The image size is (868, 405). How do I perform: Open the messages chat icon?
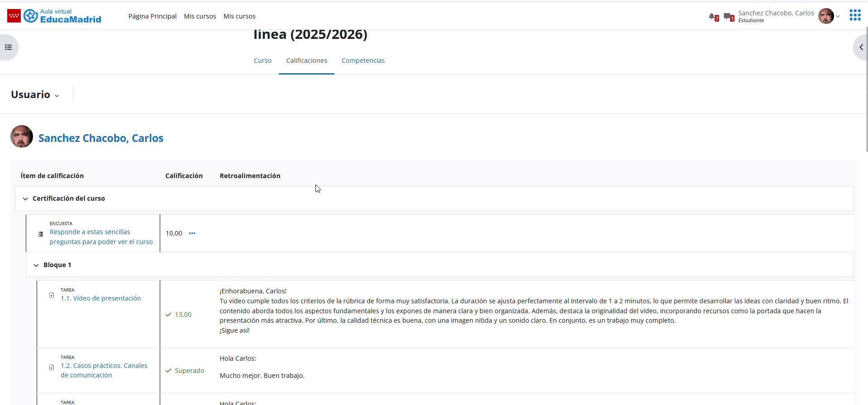(729, 17)
